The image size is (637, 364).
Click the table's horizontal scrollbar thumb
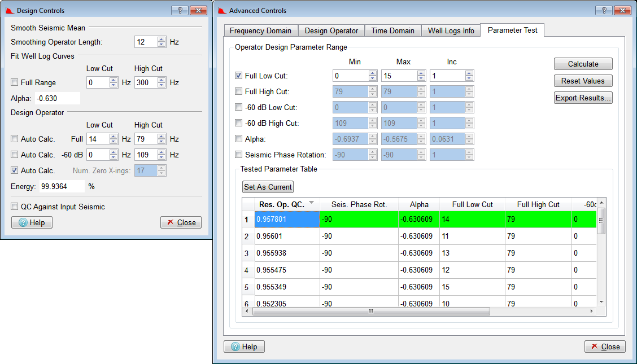tap(371, 312)
